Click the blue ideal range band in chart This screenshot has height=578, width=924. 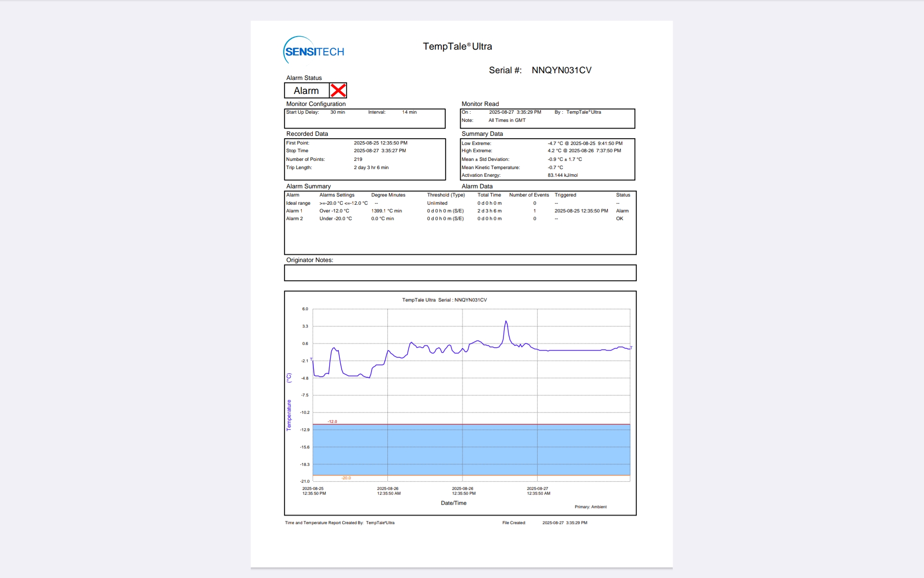tap(472, 449)
